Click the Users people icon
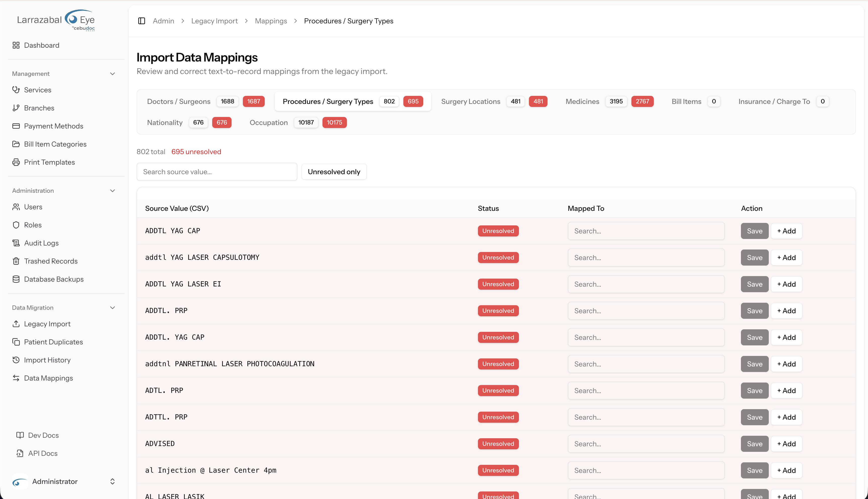 click(16, 207)
